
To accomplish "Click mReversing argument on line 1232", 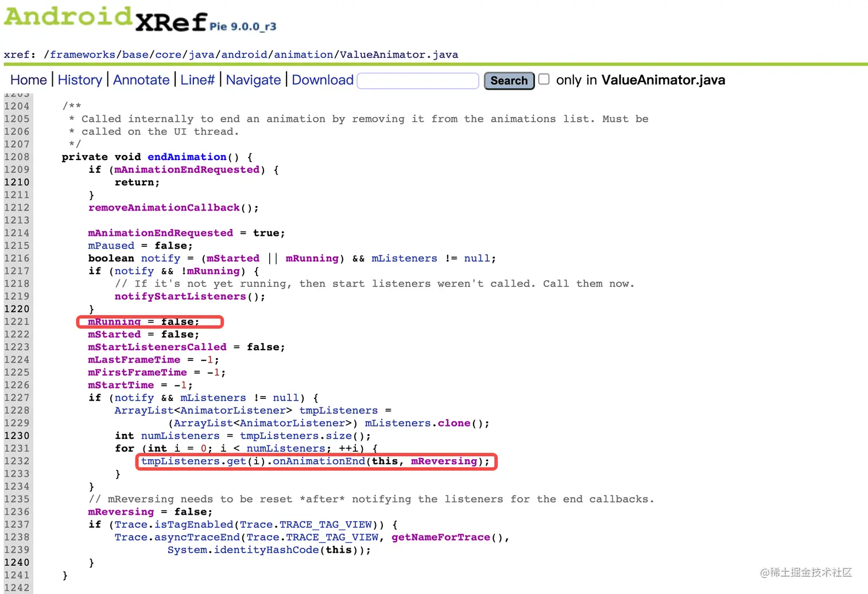I will pos(444,461).
